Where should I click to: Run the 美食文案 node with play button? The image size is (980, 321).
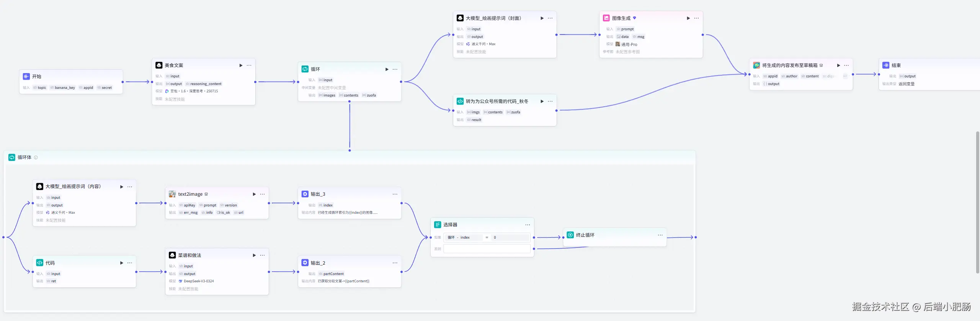click(241, 66)
